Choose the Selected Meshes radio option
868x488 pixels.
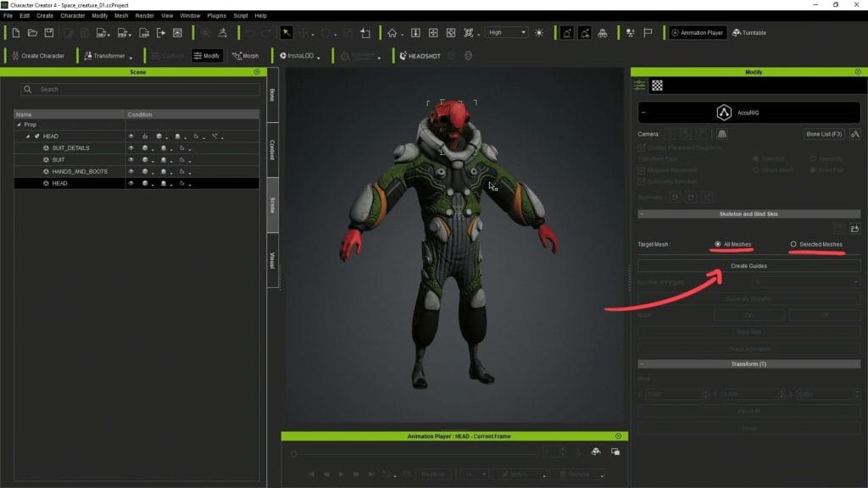[x=793, y=244]
